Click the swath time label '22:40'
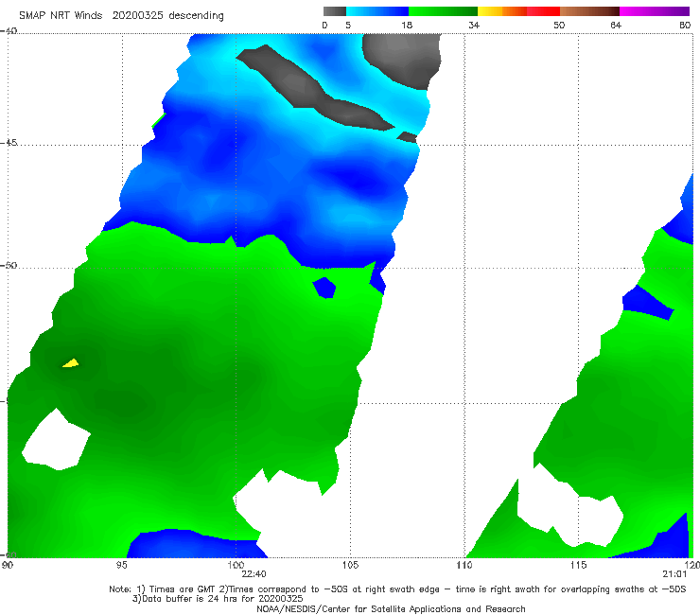The width and height of the screenshot is (700, 615). point(254,574)
